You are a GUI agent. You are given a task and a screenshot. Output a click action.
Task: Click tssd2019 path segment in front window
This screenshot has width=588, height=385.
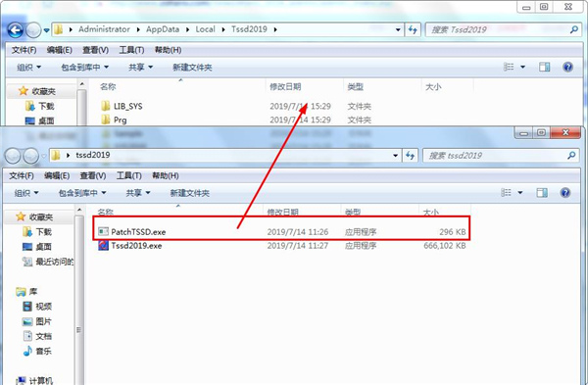point(93,155)
